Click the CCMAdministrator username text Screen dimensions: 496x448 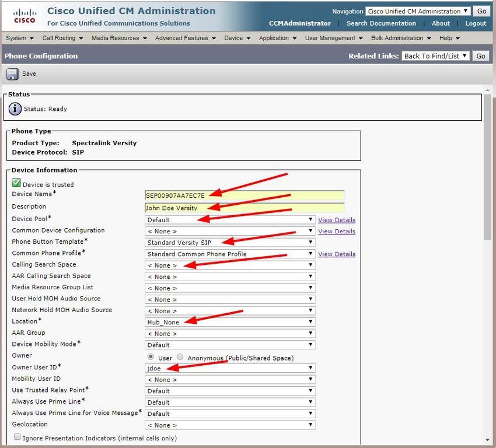300,23
